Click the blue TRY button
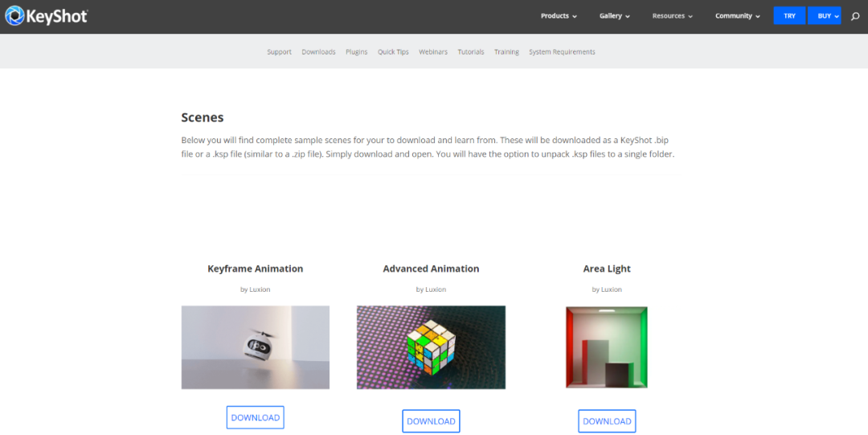 tap(789, 15)
